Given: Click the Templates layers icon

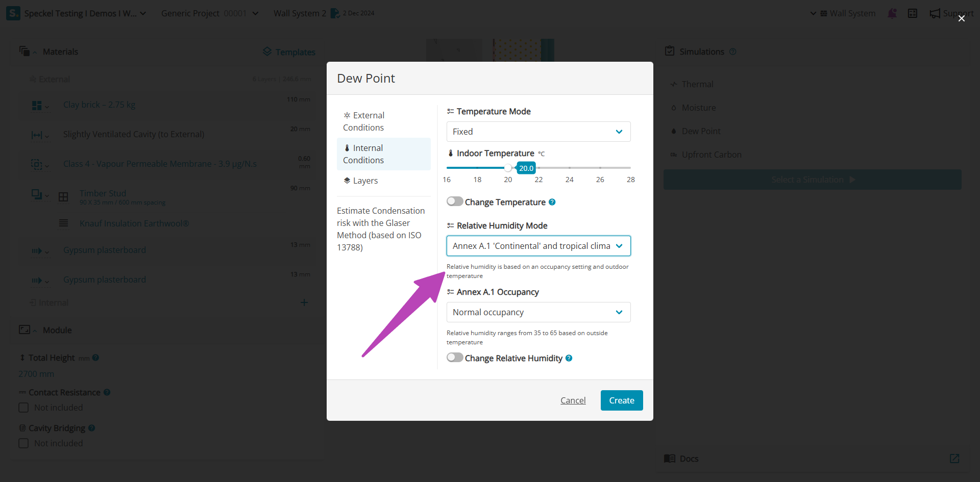Looking at the screenshot, I should pos(267,52).
